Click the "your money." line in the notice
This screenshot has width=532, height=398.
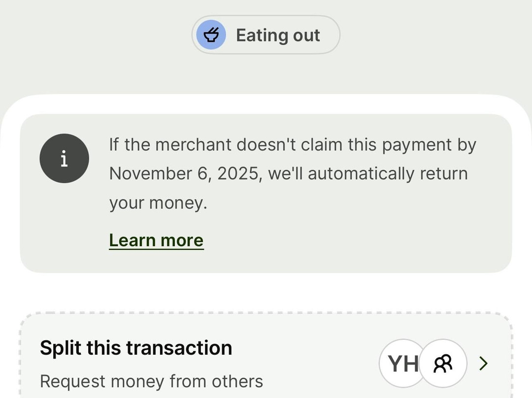point(158,203)
